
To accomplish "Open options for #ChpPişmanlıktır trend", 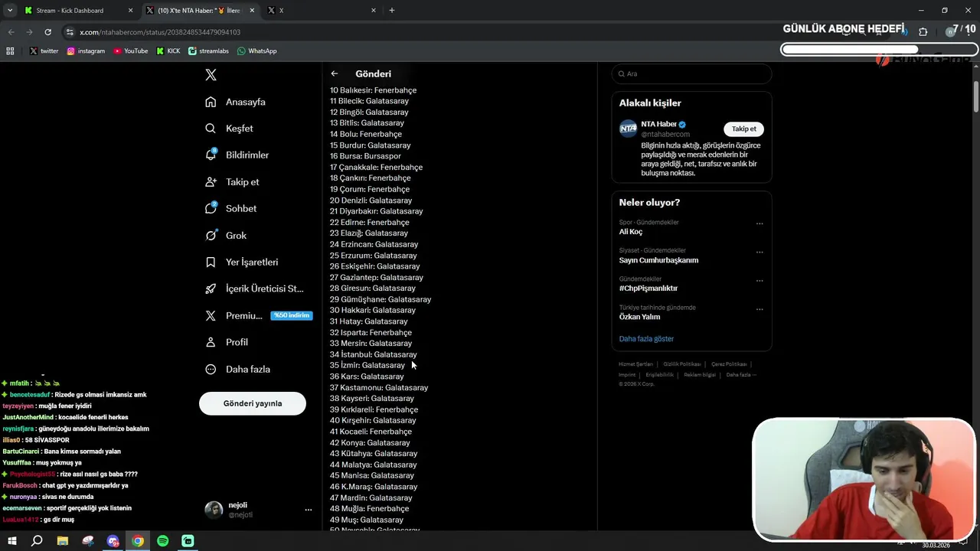I will (759, 280).
